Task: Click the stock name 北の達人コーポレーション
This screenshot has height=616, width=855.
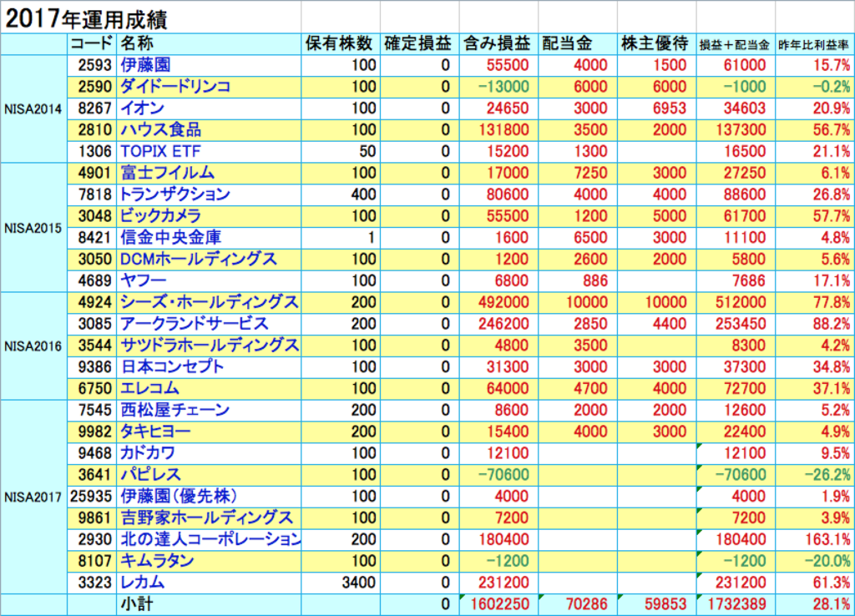Action: pos(210,539)
